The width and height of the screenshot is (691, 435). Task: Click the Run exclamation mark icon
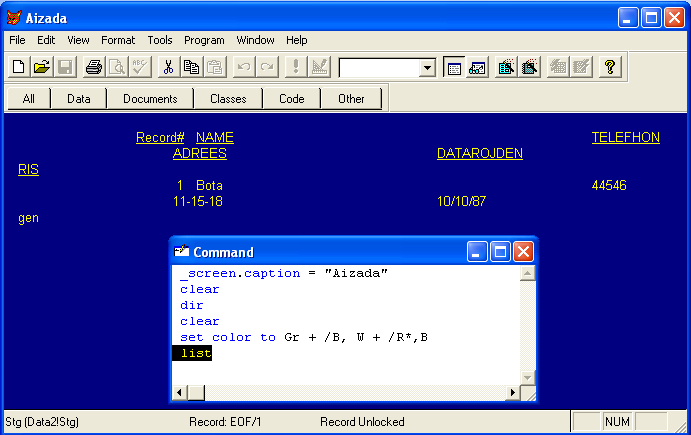[x=296, y=67]
